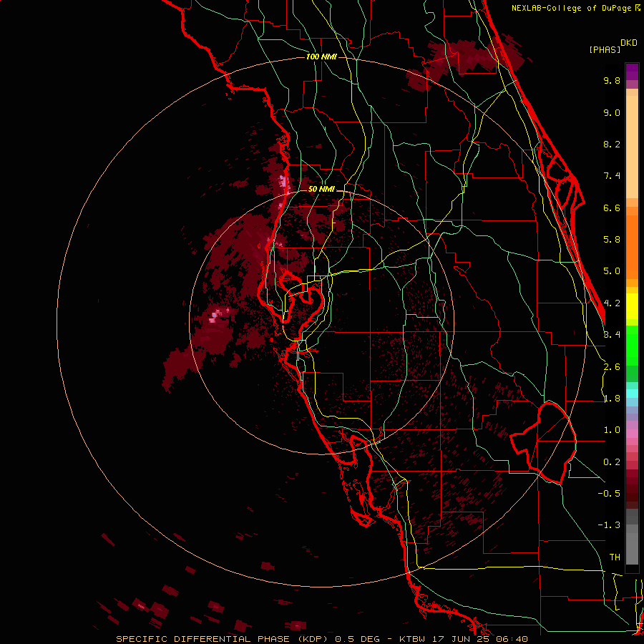The height and width of the screenshot is (644, 644).
Task: Click the 2.6 value on the legend
Action: (x=612, y=367)
